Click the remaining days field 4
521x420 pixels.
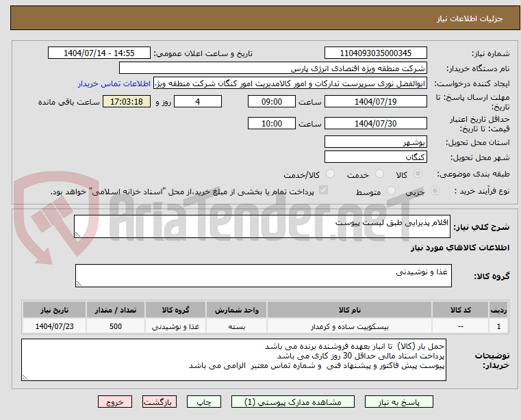coord(198,102)
